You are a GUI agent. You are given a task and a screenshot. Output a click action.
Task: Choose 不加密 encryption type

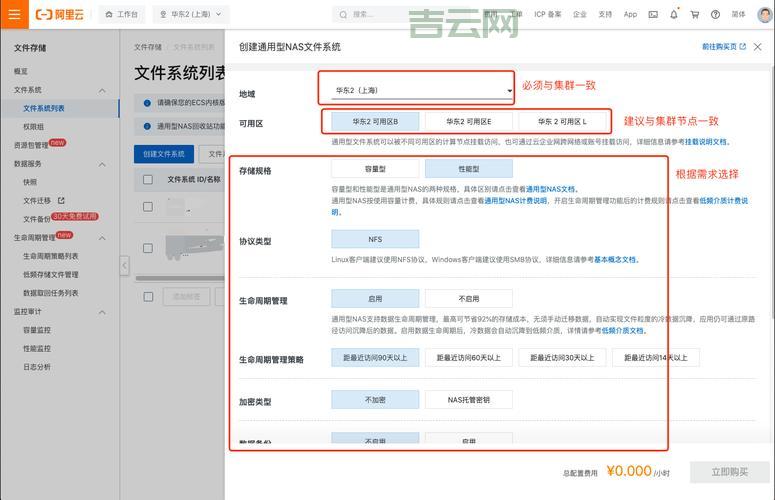[x=375, y=400]
